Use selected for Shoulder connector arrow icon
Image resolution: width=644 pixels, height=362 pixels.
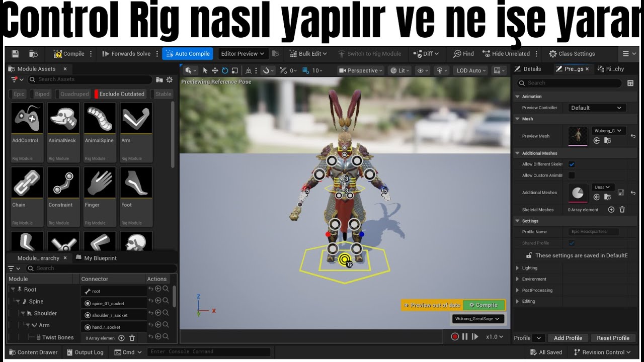click(x=157, y=313)
